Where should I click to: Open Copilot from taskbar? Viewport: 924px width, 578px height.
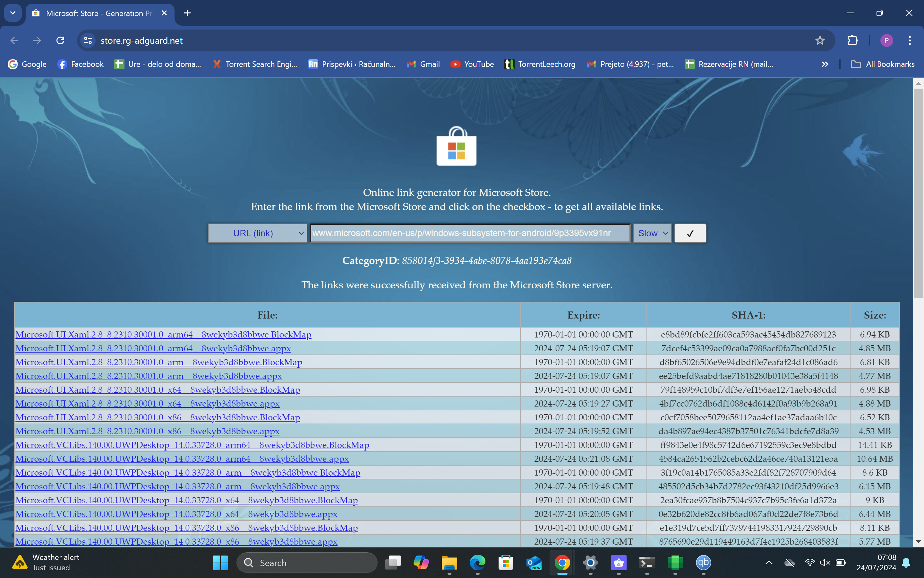421,563
